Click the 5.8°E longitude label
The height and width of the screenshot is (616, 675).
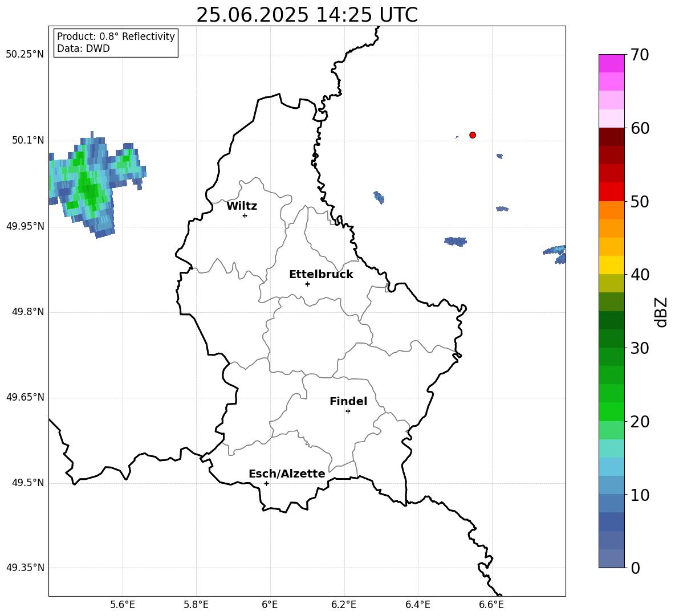coord(196,605)
